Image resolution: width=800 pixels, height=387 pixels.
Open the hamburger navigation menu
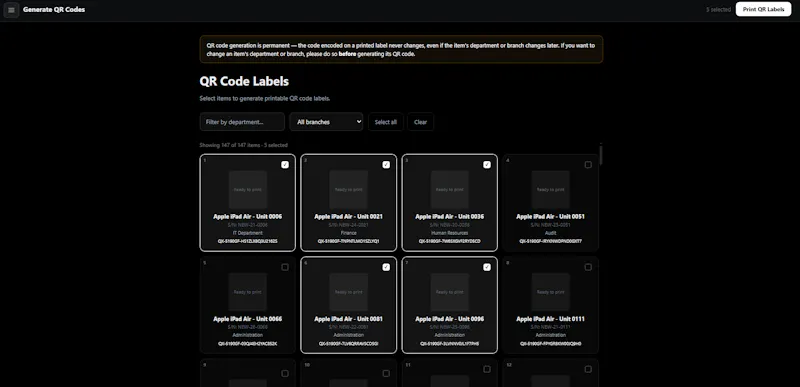click(x=11, y=10)
